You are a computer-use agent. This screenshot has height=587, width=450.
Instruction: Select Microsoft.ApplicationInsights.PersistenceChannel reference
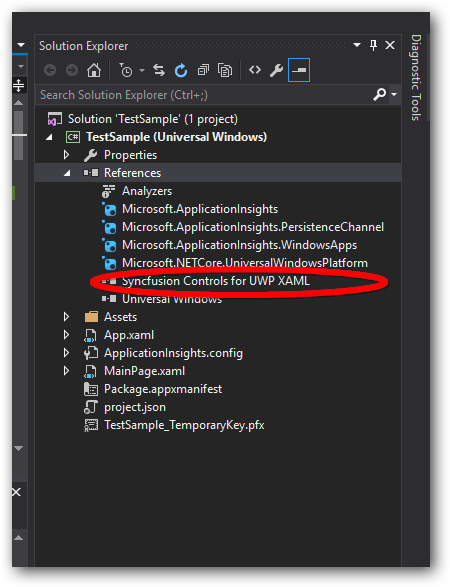[253, 227]
